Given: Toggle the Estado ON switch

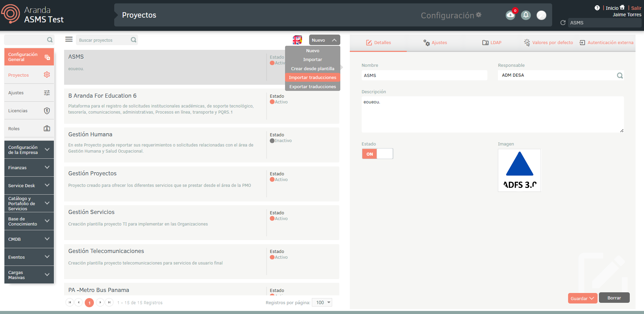Looking at the screenshot, I should click(377, 154).
